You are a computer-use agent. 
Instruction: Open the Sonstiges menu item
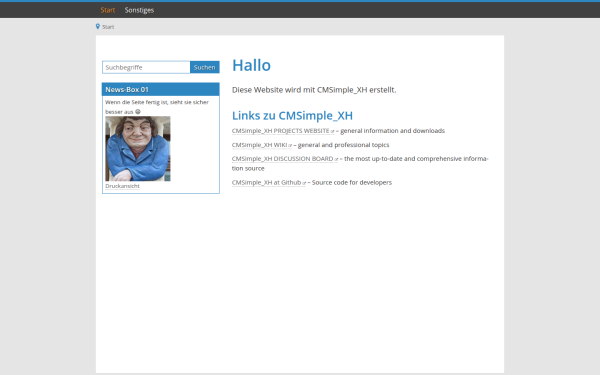pyautogui.click(x=139, y=10)
